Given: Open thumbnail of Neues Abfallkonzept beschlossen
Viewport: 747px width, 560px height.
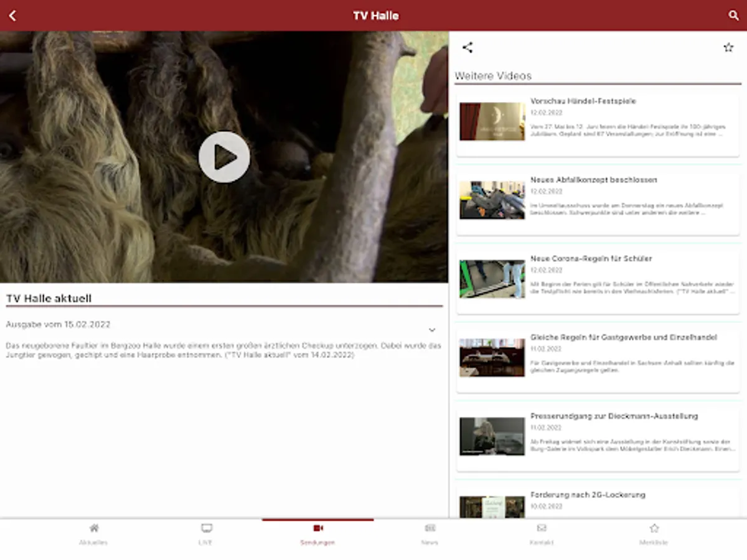Looking at the screenshot, I should 492,200.
